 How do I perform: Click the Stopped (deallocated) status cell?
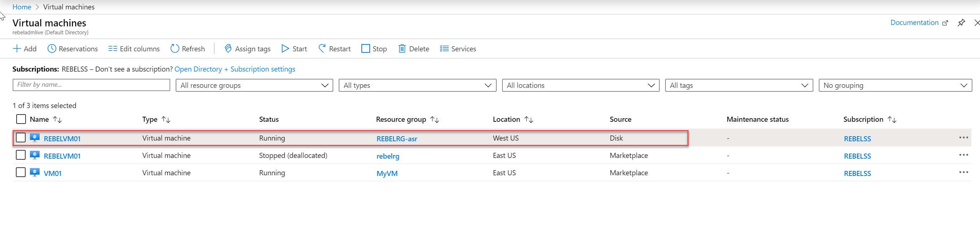tap(293, 156)
